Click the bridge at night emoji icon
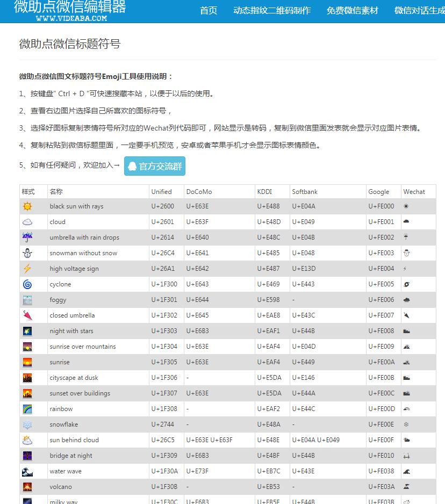Image resolution: width=445 pixels, height=504 pixels. (27, 456)
